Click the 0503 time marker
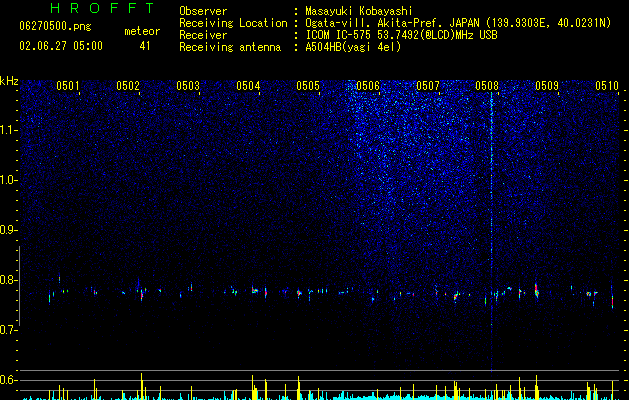This screenshot has width=629, height=400. [188, 86]
